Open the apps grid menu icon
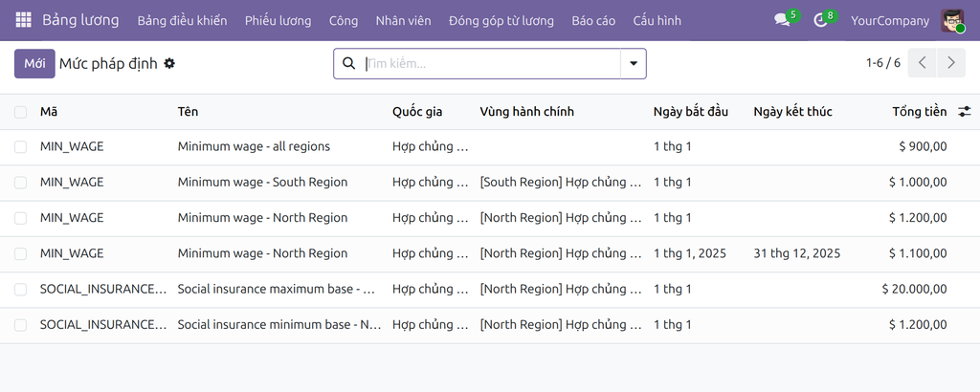This screenshot has height=392, width=980. pyautogui.click(x=23, y=20)
